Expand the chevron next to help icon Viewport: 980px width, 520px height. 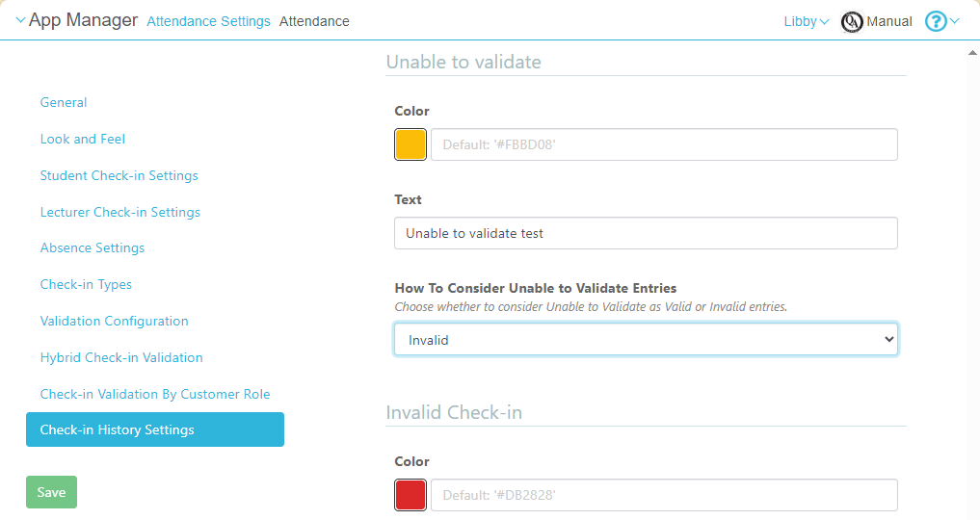click(955, 21)
